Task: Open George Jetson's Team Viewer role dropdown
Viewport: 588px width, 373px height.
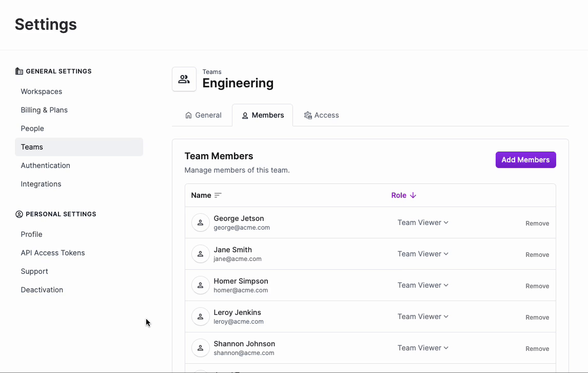Action: tap(423, 222)
